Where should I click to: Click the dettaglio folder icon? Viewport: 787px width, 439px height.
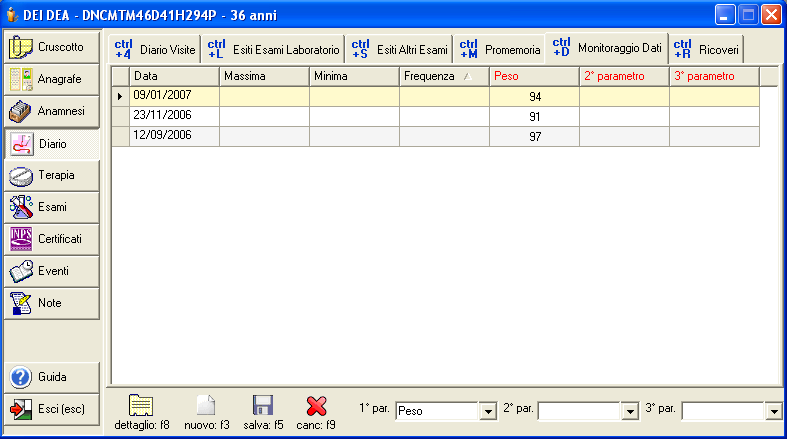141,406
